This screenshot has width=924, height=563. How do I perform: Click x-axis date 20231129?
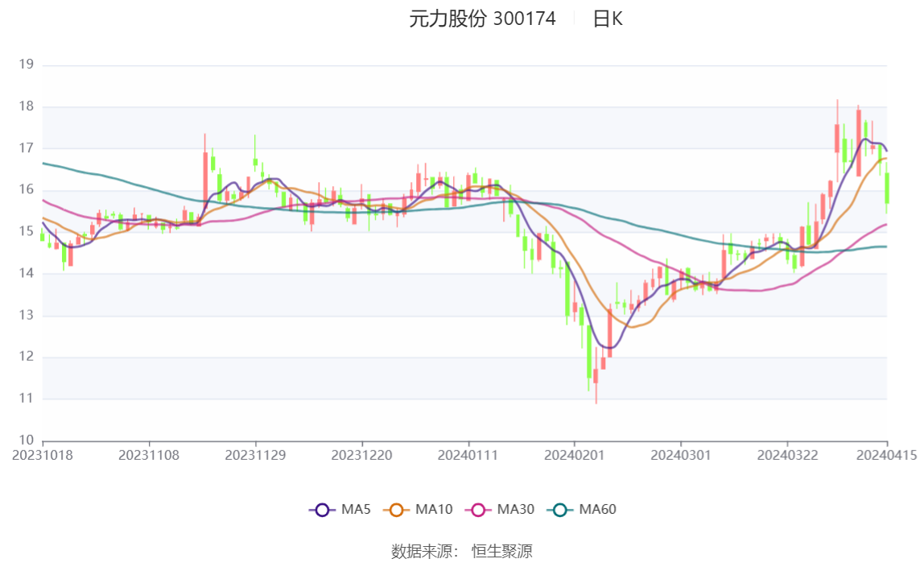click(x=256, y=456)
